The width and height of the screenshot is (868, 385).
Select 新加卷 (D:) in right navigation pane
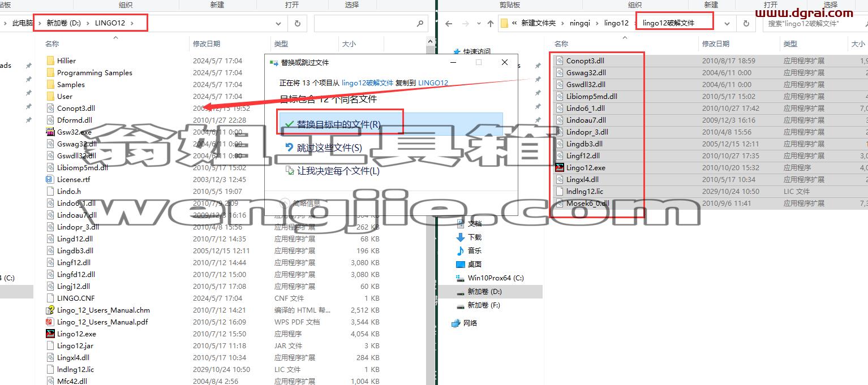click(x=484, y=292)
